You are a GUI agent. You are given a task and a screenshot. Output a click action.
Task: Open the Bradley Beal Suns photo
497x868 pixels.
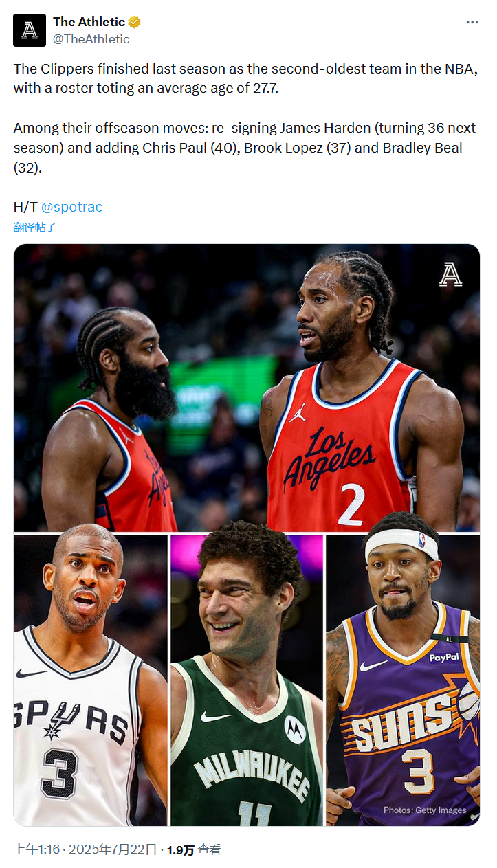403,680
